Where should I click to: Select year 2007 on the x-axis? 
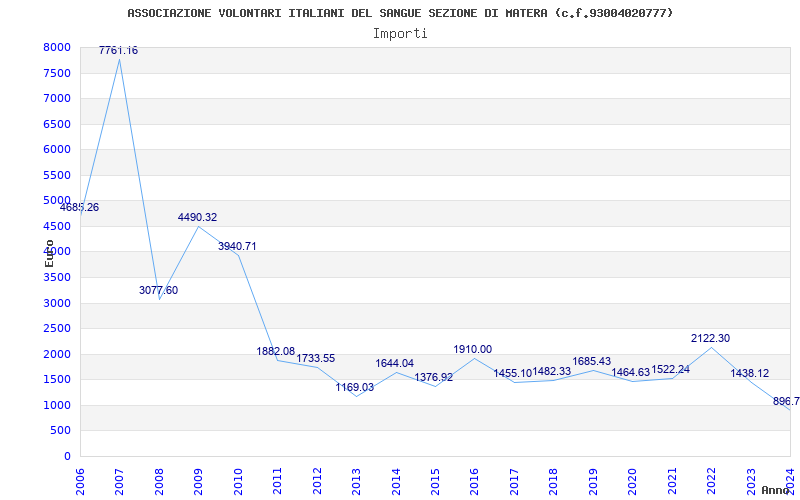pyautogui.click(x=120, y=479)
